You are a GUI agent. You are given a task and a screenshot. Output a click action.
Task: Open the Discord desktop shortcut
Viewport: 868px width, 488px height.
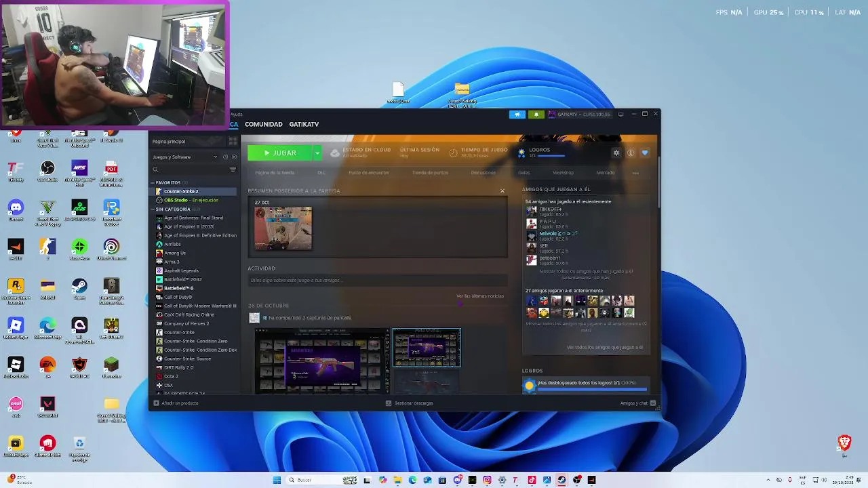tap(16, 210)
